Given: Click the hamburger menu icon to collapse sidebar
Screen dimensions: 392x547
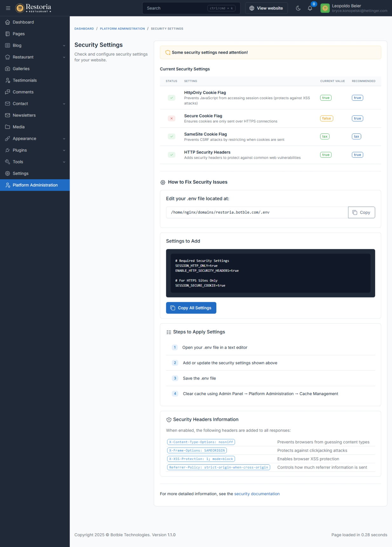Looking at the screenshot, I should (x=8, y=8).
